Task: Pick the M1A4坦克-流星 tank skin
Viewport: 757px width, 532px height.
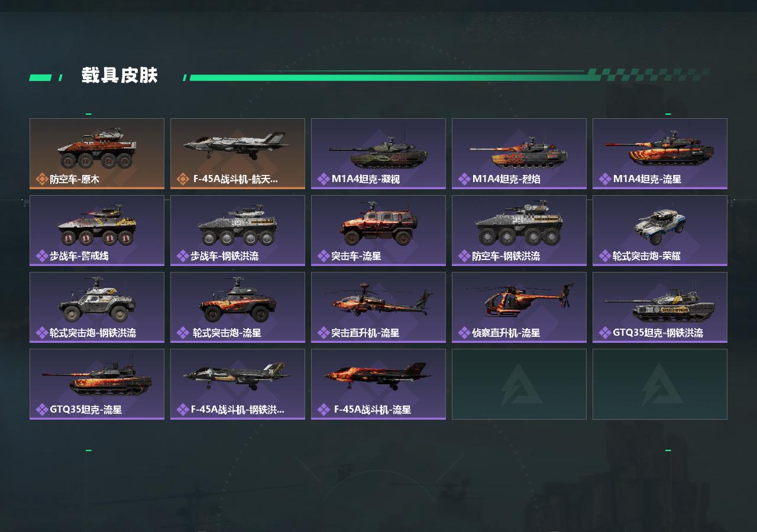Action: (x=660, y=154)
